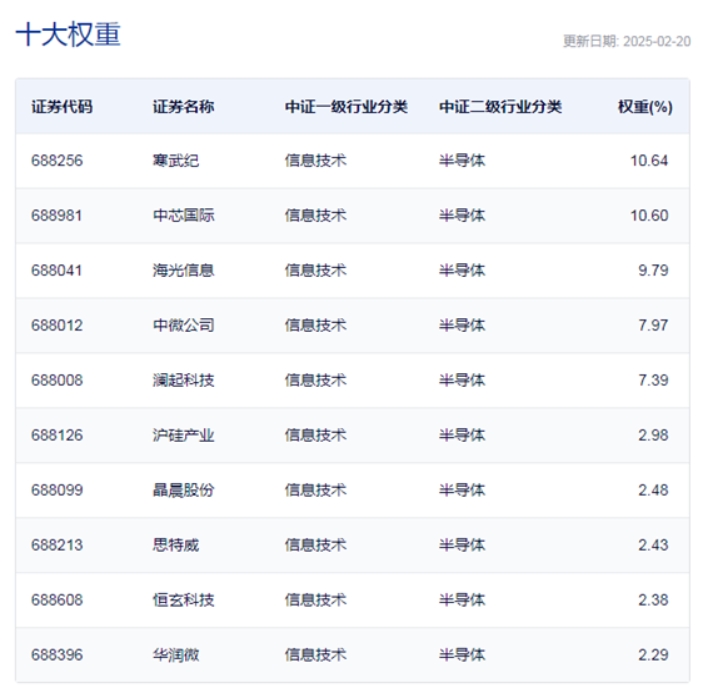
Task: Select security code 688396
Action: tap(57, 655)
